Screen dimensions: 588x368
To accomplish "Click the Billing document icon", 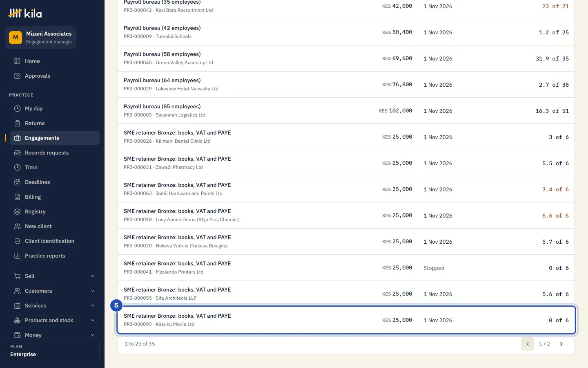I will 17,197.
